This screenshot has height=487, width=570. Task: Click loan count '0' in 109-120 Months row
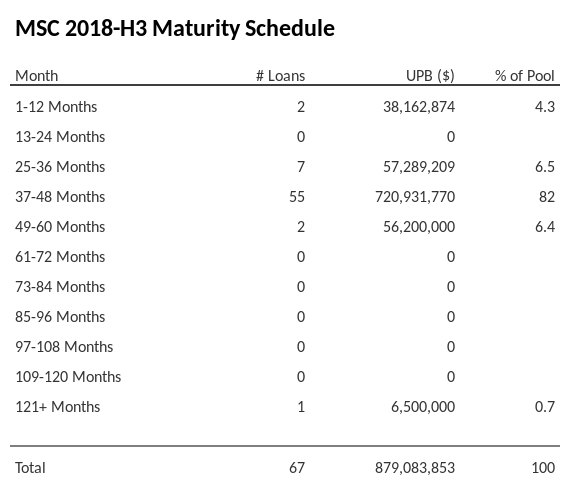[x=301, y=377]
